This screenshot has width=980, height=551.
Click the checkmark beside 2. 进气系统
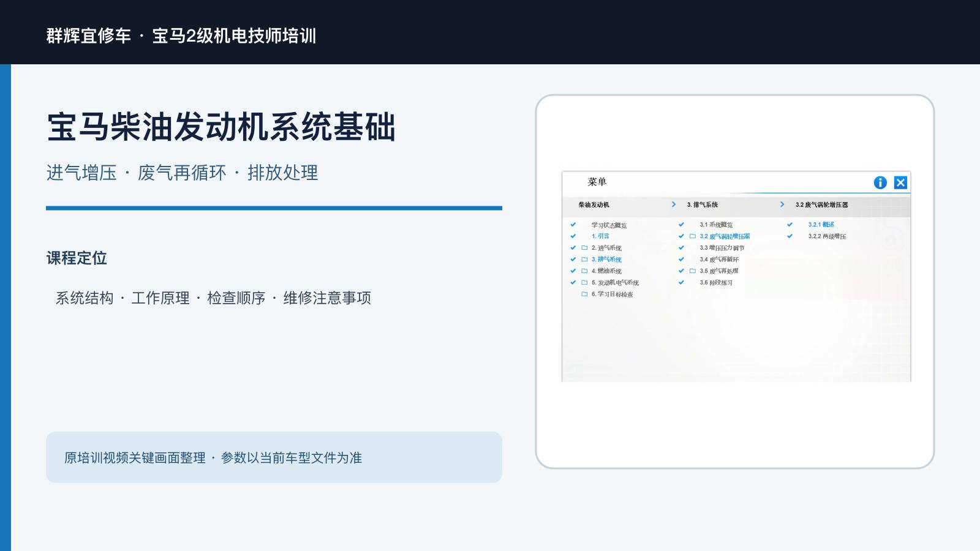573,248
